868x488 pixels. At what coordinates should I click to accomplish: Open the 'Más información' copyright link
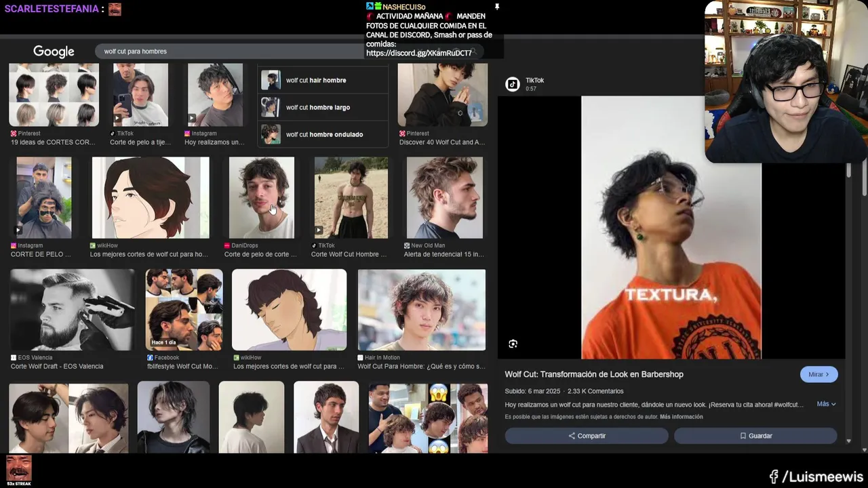(682, 417)
